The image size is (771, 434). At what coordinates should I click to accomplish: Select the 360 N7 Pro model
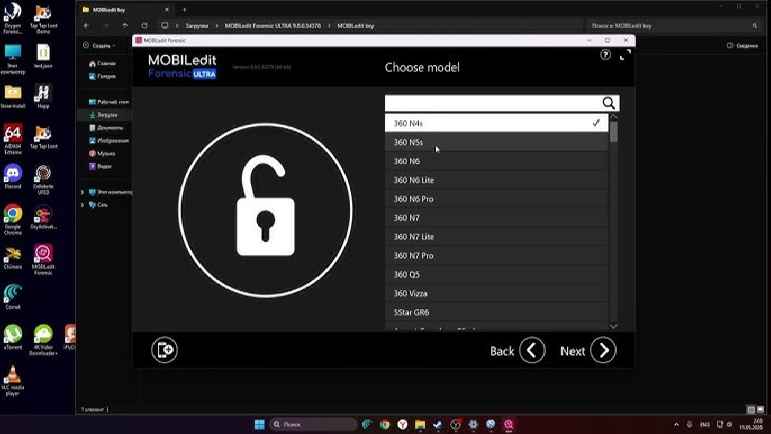496,256
